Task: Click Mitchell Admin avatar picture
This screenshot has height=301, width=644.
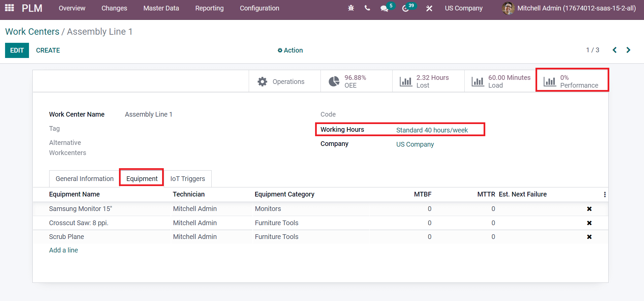Action: click(508, 8)
